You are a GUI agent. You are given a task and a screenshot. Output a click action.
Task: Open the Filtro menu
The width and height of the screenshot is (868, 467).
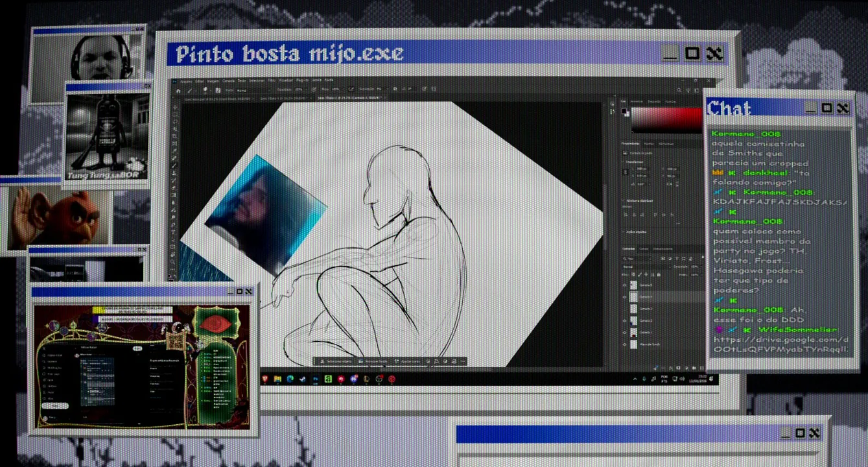click(272, 80)
